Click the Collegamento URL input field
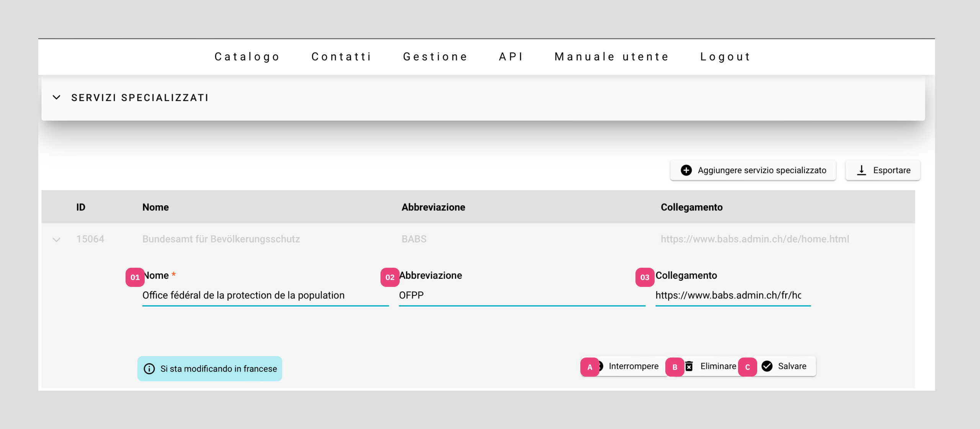Viewport: 980px width, 429px height. [732, 295]
